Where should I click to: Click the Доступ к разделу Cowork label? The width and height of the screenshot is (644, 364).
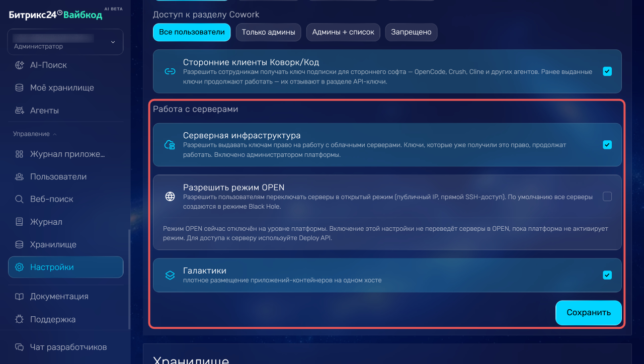pos(206,15)
